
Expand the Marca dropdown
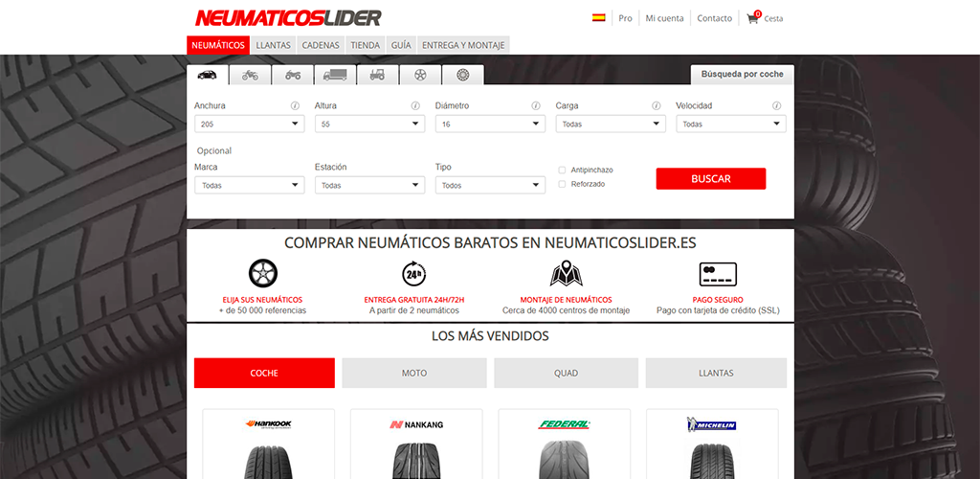[250, 185]
